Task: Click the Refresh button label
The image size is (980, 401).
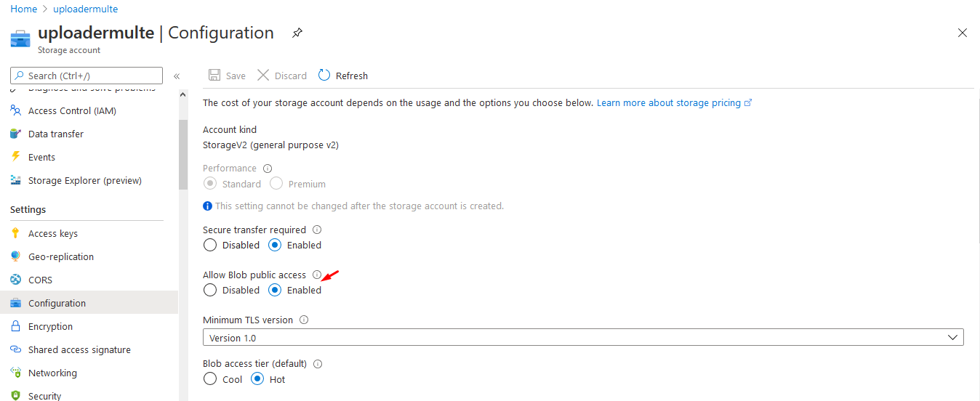Action: 352,76
